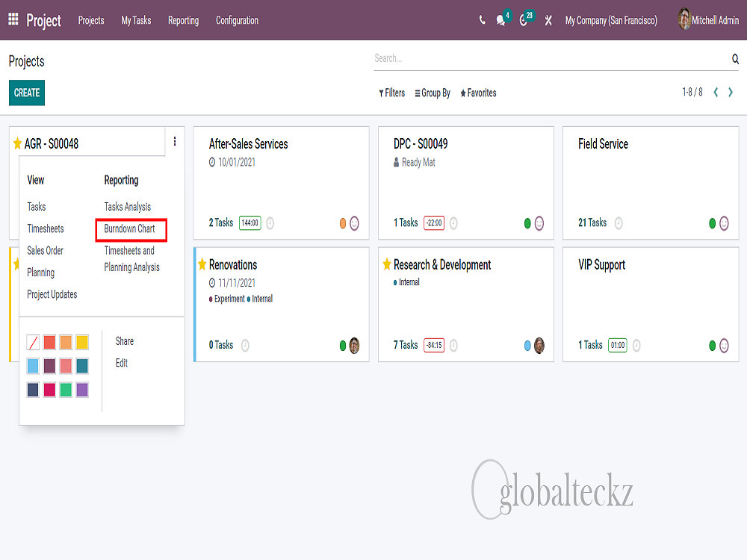Select Sales Order under View
Viewport: 747px width, 560px height.
tap(46, 250)
